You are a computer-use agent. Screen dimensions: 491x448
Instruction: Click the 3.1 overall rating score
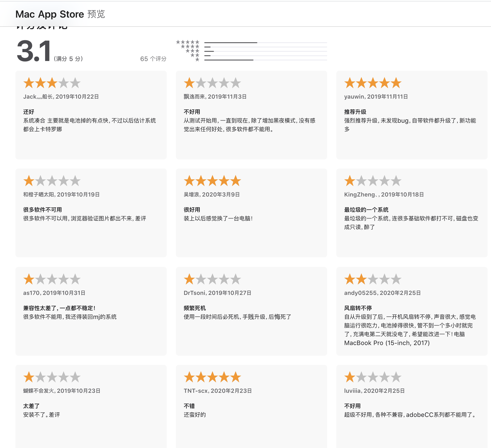(x=34, y=51)
